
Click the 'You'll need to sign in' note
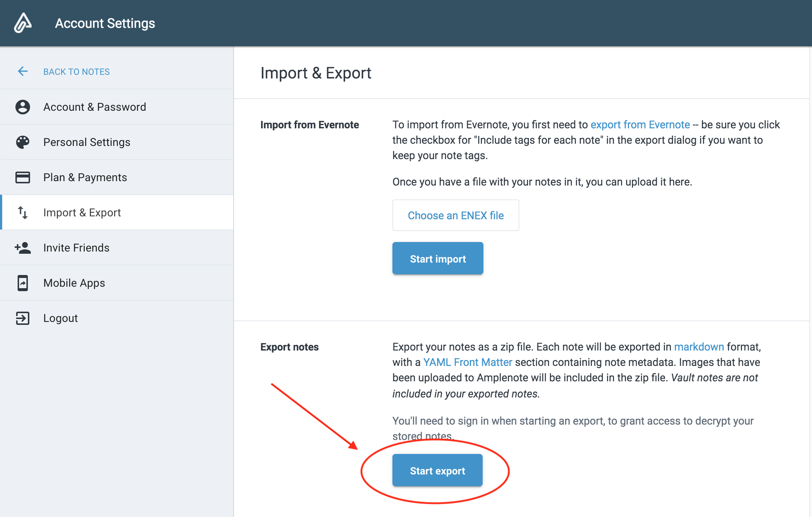click(x=573, y=428)
